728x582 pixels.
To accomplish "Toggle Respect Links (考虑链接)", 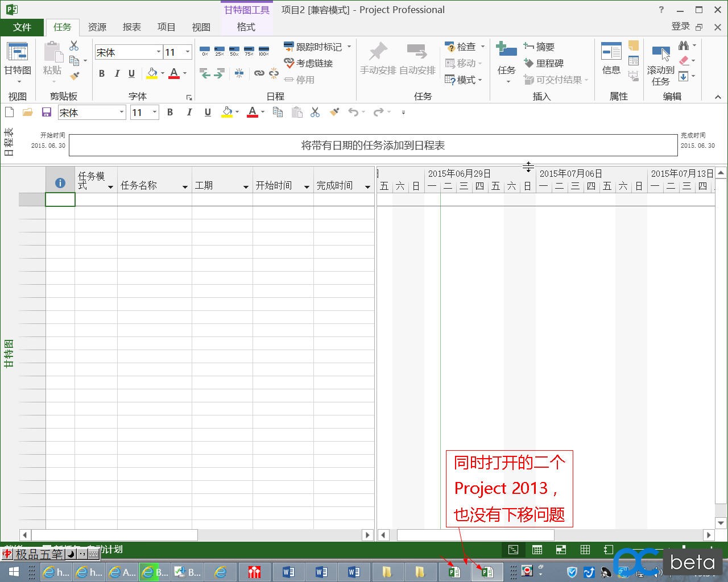I will click(308, 63).
